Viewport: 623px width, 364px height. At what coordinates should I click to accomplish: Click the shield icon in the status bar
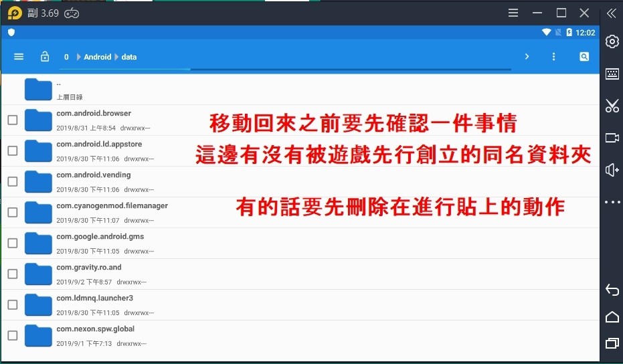[x=11, y=32]
